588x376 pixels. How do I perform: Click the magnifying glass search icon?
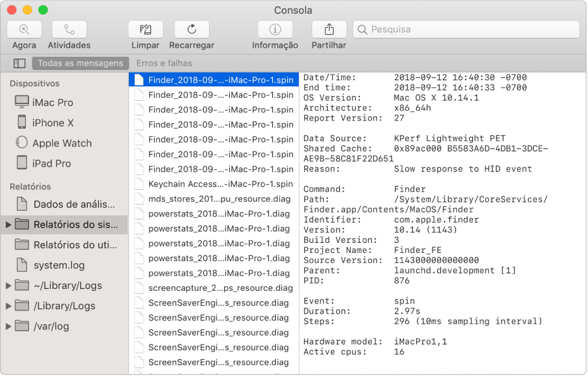click(x=363, y=30)
